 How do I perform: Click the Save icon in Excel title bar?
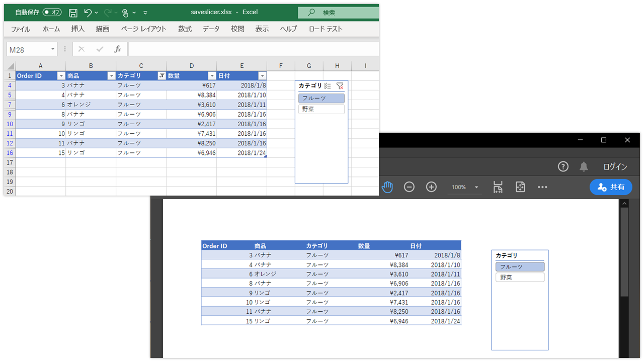coord(73,13)
